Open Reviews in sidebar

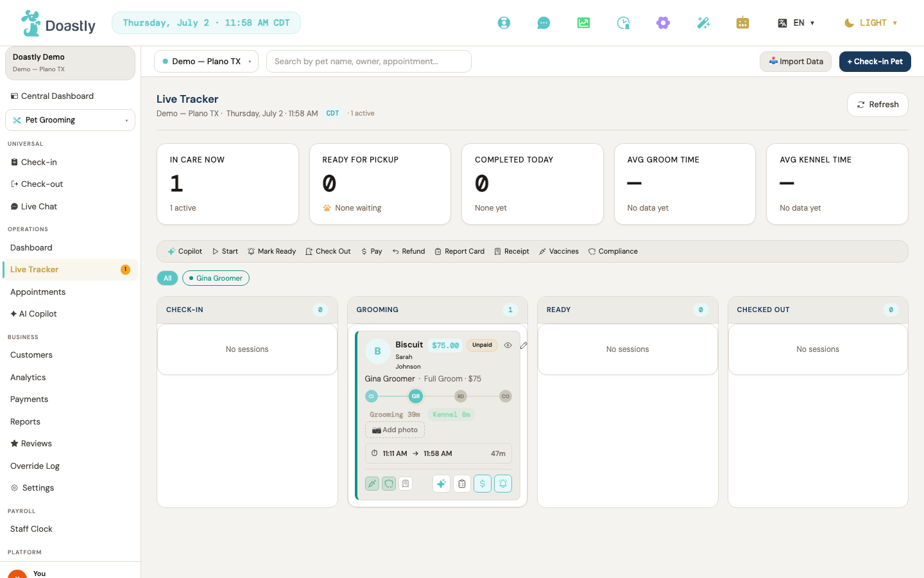(70, 444)
